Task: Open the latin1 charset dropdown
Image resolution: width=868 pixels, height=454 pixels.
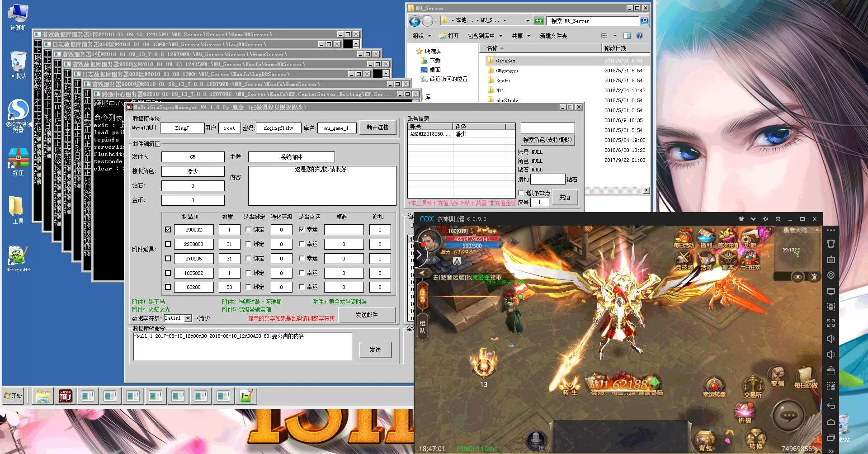Action: coord(188,318)
